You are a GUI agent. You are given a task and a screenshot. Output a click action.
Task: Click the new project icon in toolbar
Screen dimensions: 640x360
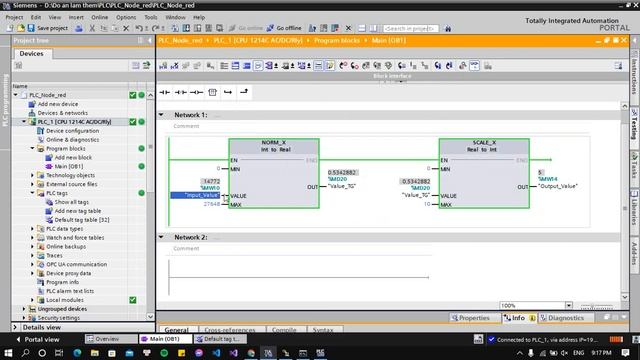pyautogui.click(x=10, y=28)
